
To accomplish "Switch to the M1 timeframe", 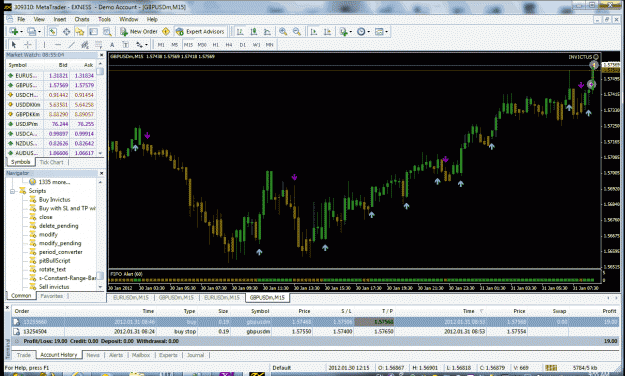I will click(x=161, y=45).
